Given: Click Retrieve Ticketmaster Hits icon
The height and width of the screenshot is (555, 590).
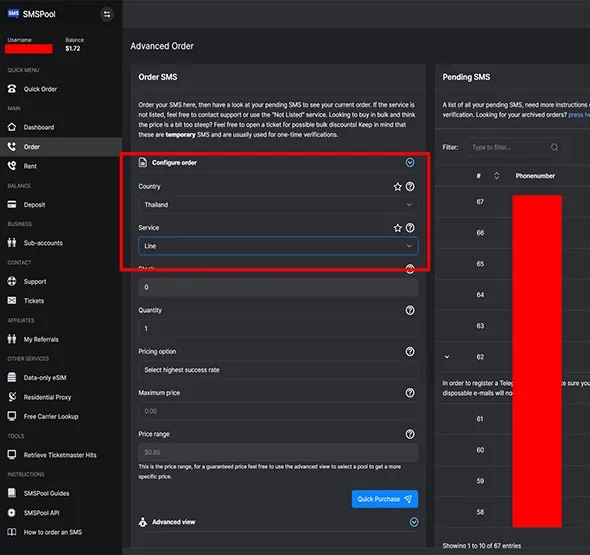Looking at the screenshot, I should point(12,455).
